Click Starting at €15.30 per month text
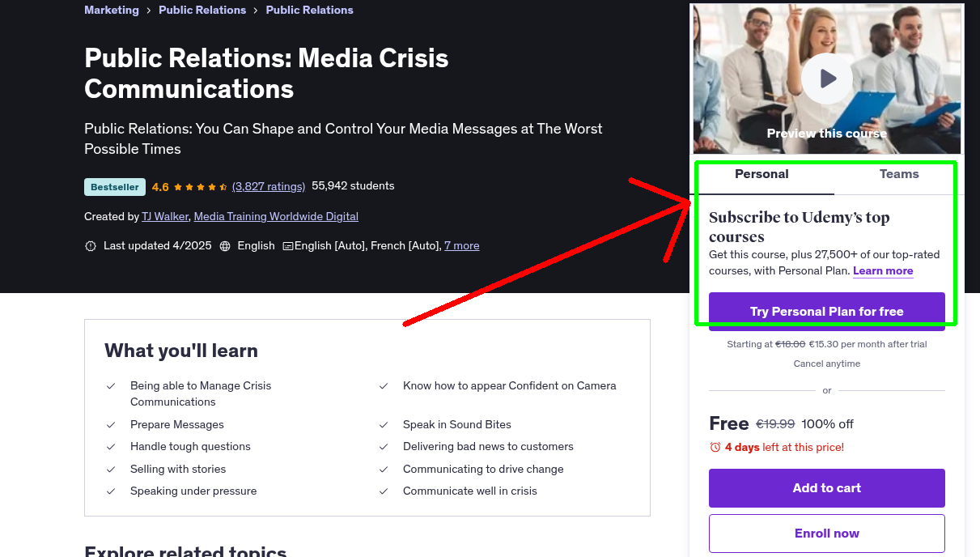 [827, 345]
